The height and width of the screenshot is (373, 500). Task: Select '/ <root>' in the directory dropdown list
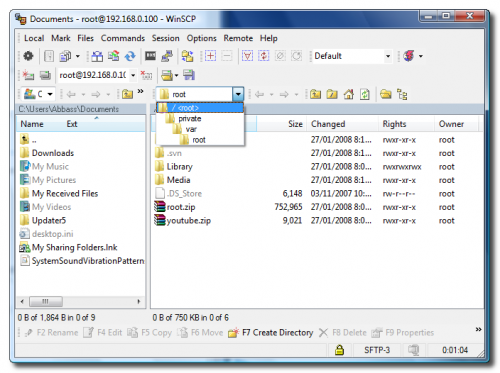pyautogui.click(x=200, y=108)
